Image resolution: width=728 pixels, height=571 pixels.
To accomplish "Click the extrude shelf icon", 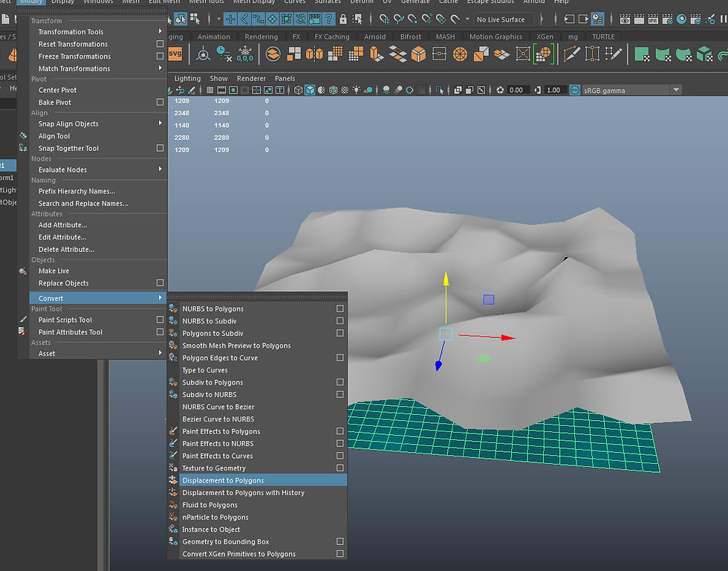I will pos(377,54).
